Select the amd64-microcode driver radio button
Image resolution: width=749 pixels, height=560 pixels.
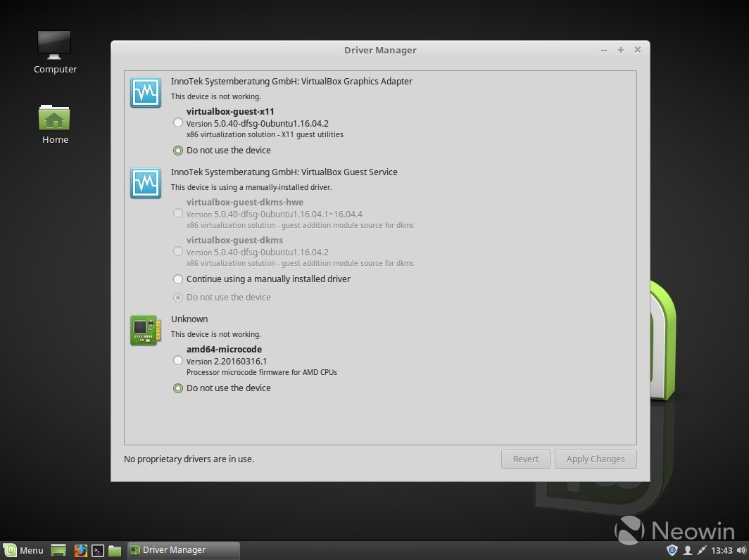(x=177, y=360)
